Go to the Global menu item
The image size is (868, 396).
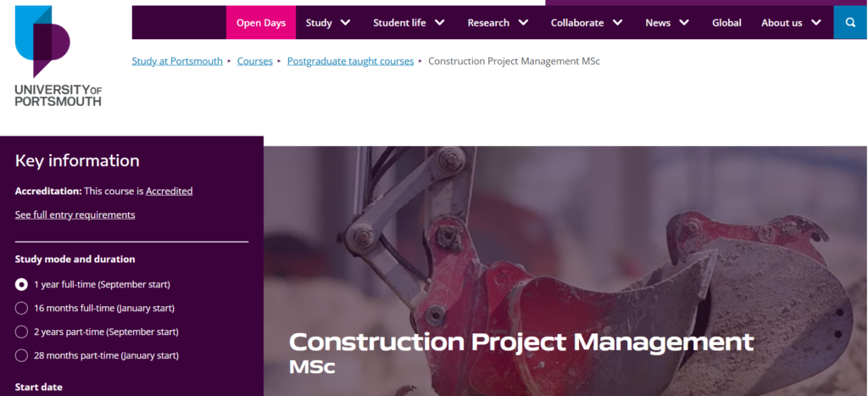[x=726, y=23]
